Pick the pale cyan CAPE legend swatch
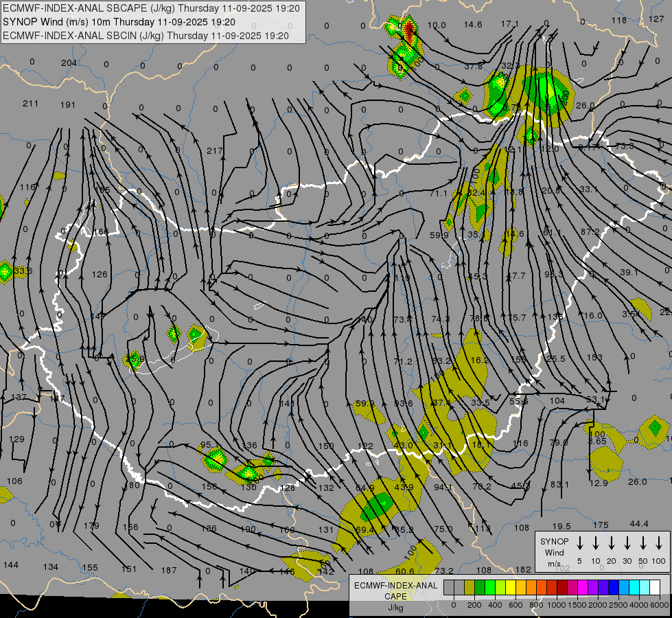672x618 pixels. pos(644,588)
